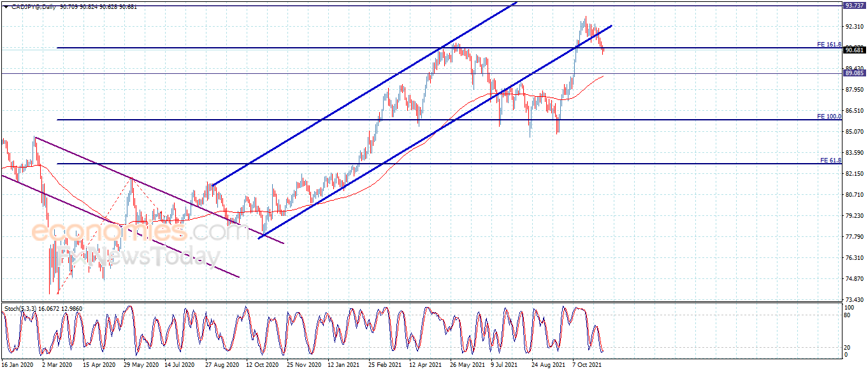Click the 15 Apr 2020 date label
868x372 pixels.
point(99,365)
